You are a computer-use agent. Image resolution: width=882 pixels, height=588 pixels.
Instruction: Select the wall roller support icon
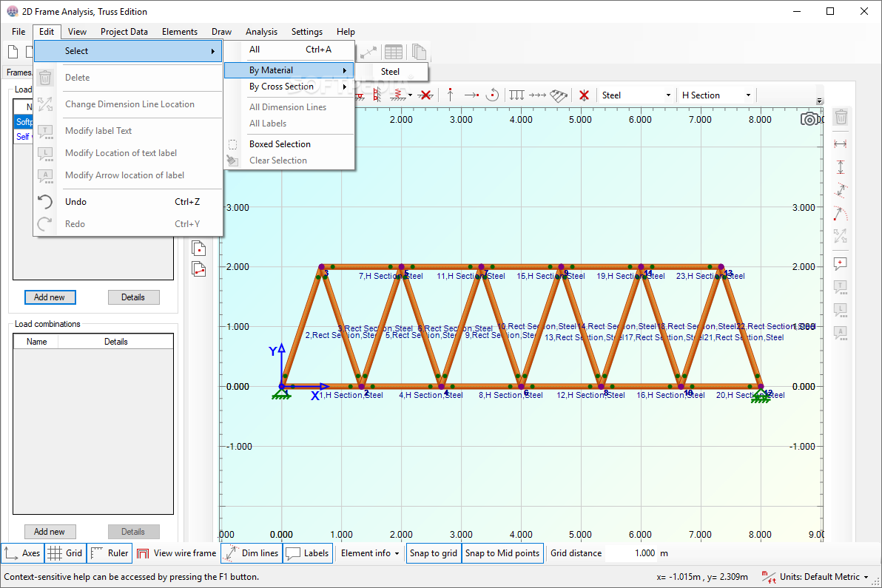click(x=377, y=95)
